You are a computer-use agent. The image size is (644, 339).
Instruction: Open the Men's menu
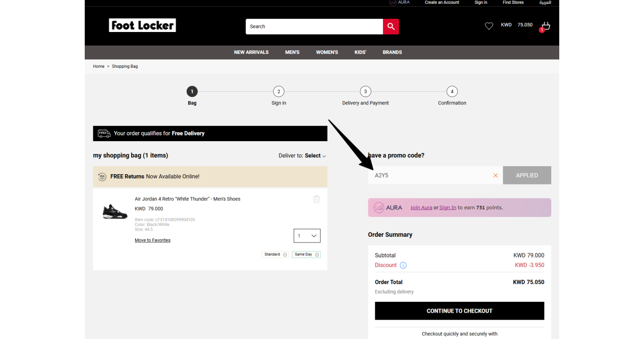click(292, 52)
